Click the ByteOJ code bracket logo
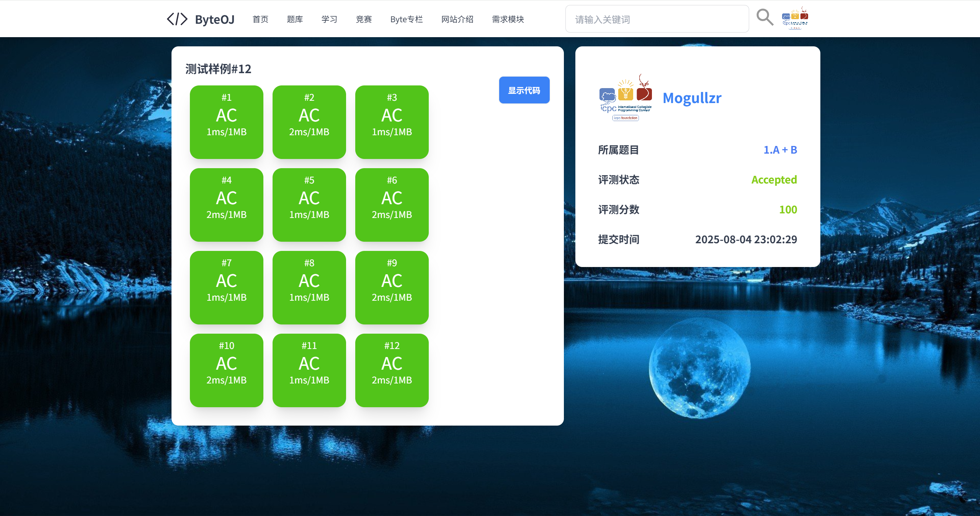 coord(177,19)
